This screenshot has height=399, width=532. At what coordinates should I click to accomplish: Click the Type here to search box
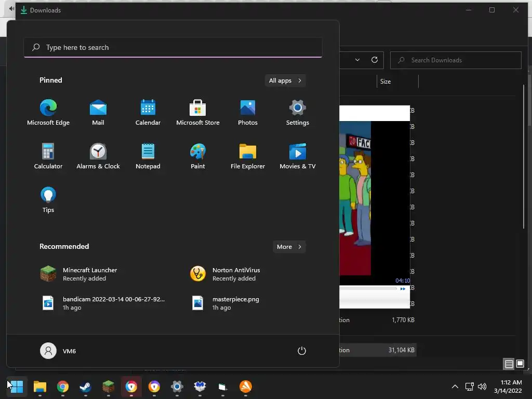point(173,47)
